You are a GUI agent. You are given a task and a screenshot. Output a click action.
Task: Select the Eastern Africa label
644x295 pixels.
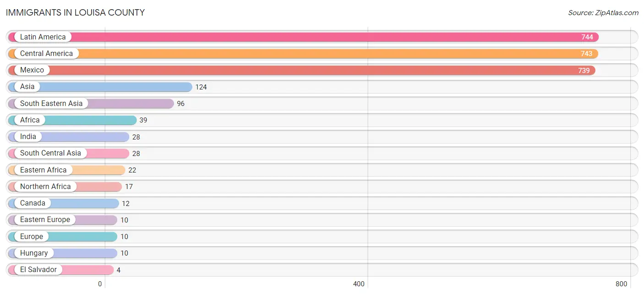[x=43, y=170]
